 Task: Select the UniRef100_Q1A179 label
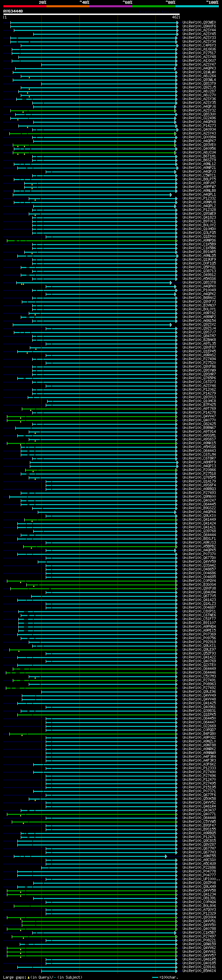point(199,481)
